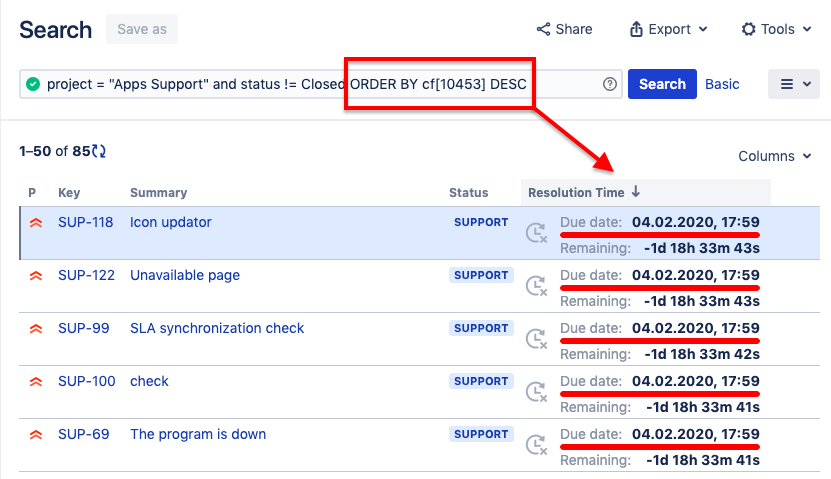This screenshot has height=479, width=831.
Task: Click the Summary column header
Action: point(158,193)
